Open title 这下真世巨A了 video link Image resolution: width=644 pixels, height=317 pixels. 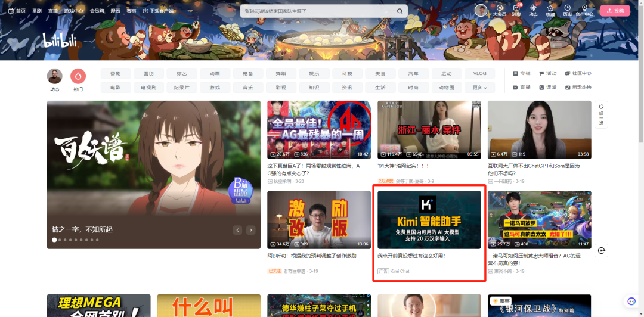click(314, 170)
